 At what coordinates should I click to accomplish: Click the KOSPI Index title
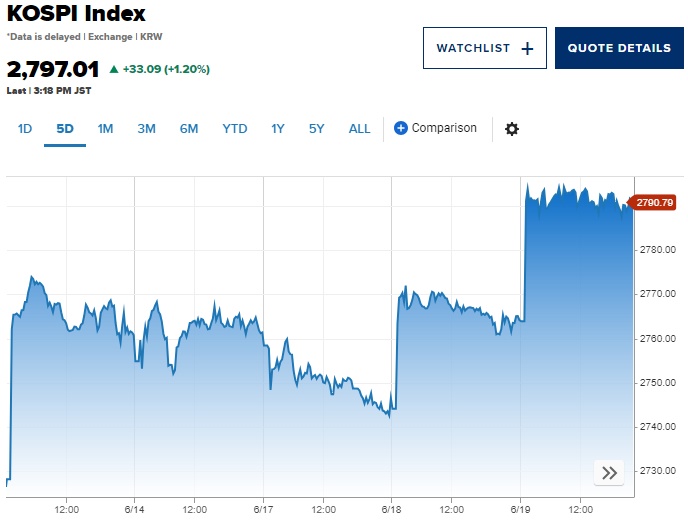76,14
